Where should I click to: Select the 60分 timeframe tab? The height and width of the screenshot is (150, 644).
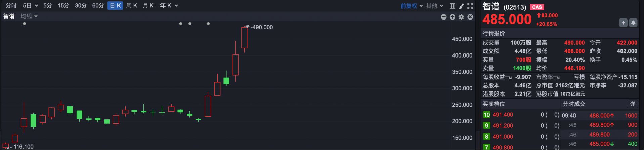click(x=98, y=6)
